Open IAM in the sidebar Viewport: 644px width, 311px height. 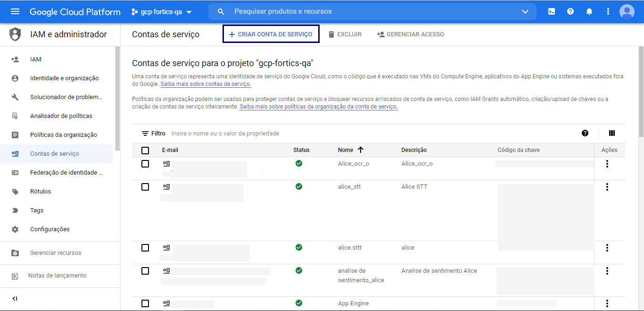point(36,59)
